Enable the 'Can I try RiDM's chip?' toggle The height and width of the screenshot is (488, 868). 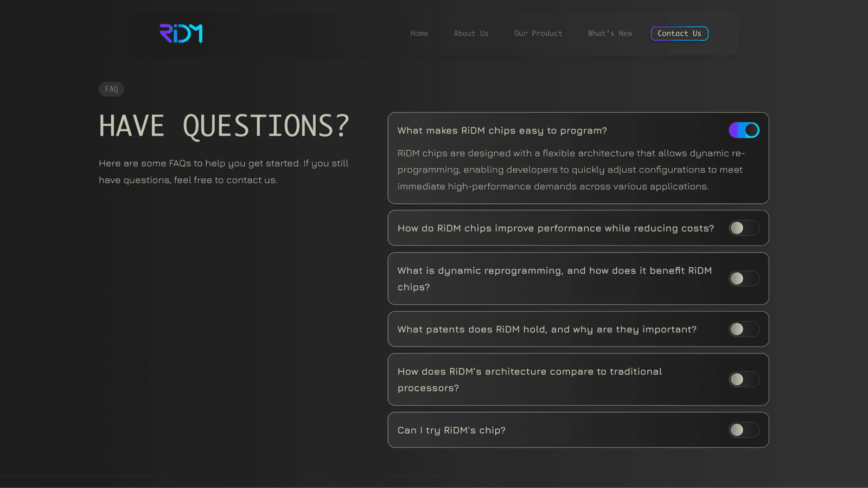744,430
